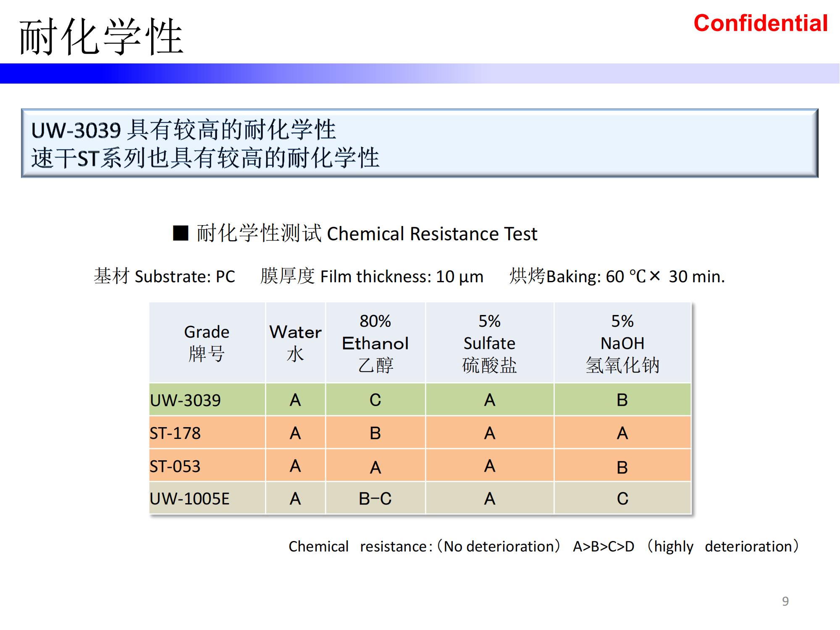840x630 pixels.
Task: Click the A>B>C>D rating legend text
Action: [604, 546]
